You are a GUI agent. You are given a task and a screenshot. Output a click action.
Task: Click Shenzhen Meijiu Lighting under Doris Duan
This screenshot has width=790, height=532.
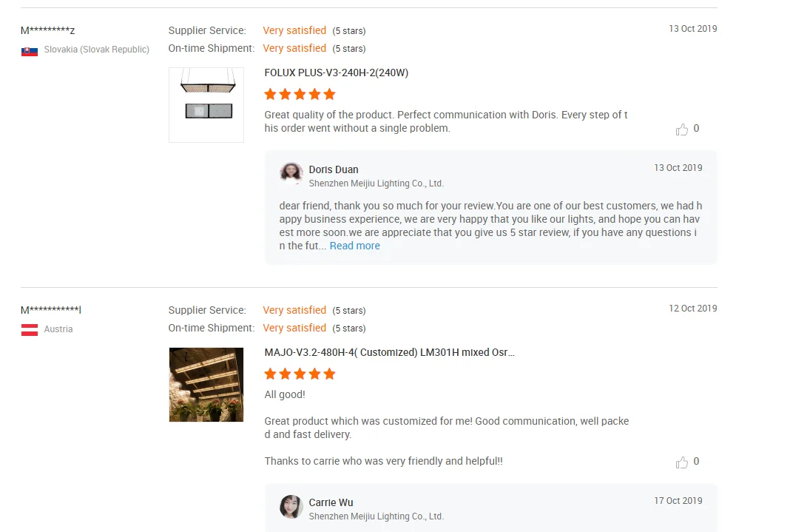[x=376, y=183]
